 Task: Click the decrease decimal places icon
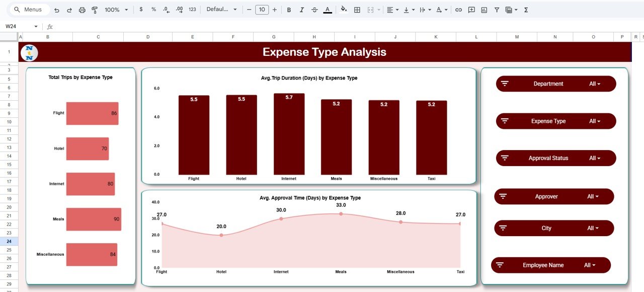pyautogui.click(x=165, y=10)
